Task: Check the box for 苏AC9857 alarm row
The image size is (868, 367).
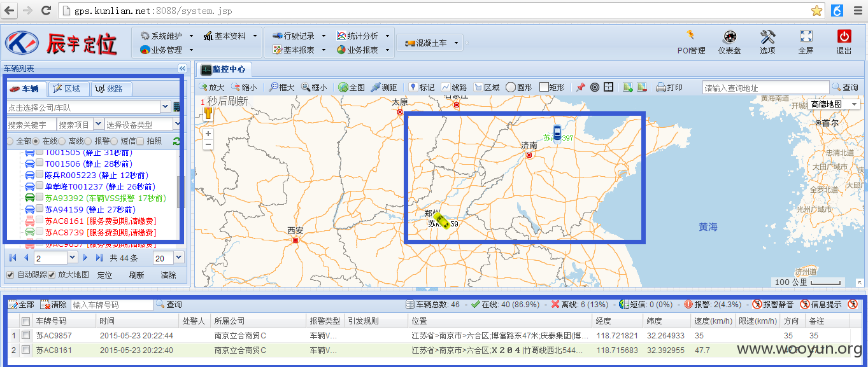Action: pyautogui.click(x=26, y=335)
